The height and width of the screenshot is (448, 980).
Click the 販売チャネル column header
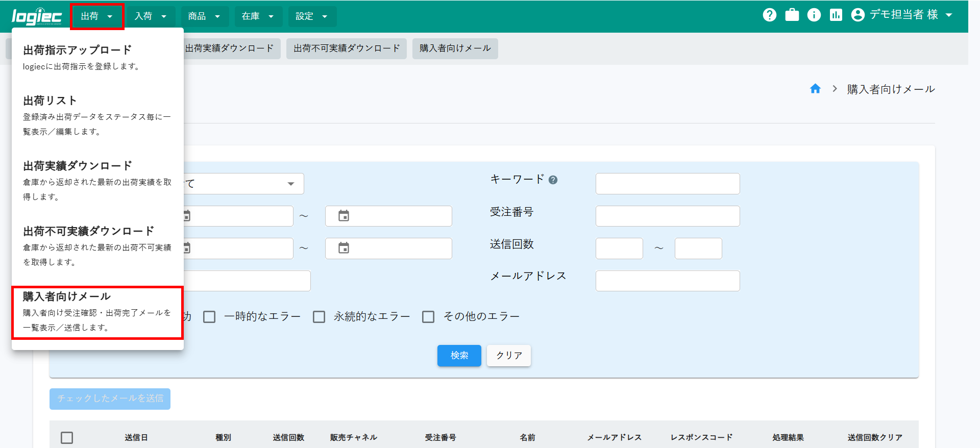pos(354,437)
